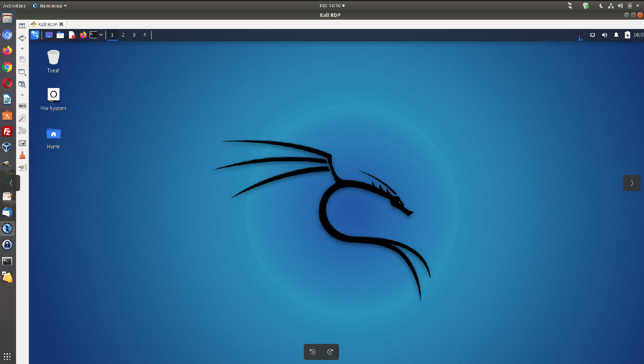Open the Kali panel file manager
The width and height of the screenshot is (644, 364).
click(x=60, y=35)
